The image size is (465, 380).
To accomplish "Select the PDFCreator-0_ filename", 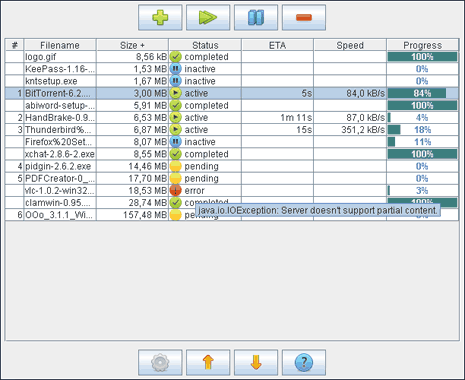I will click(x=60, y=178).
